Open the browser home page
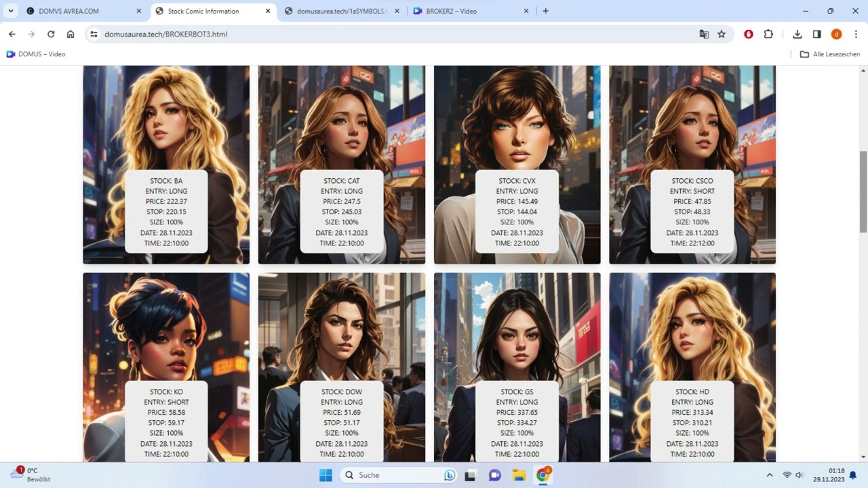868x488 pixels. (71, 34)
